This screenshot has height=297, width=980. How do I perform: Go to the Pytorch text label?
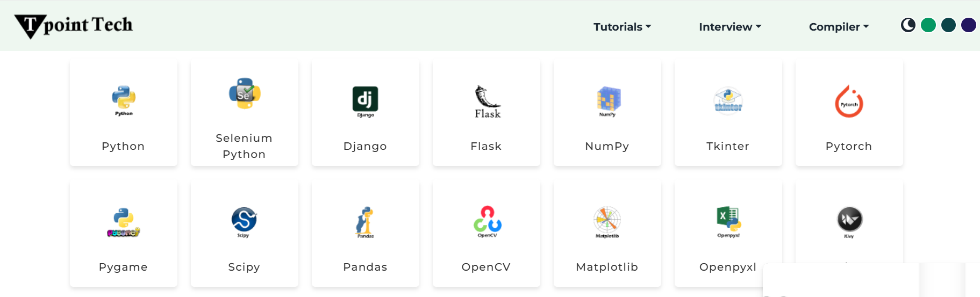[849, 146]
